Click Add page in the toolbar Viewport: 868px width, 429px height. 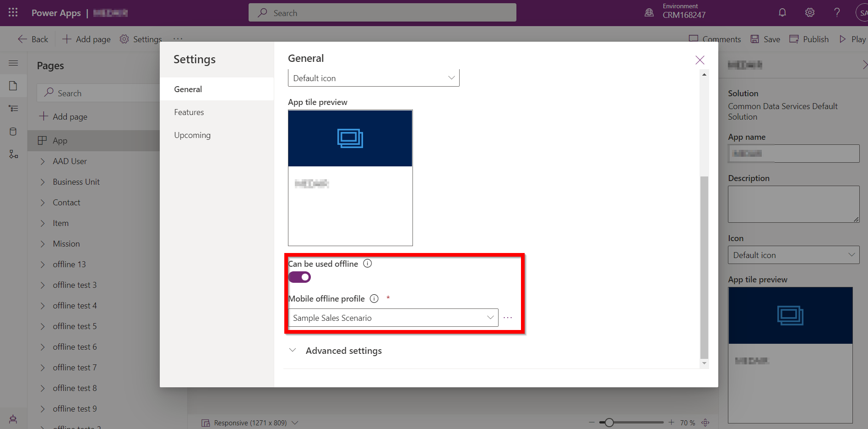click(x=87, y=39)
